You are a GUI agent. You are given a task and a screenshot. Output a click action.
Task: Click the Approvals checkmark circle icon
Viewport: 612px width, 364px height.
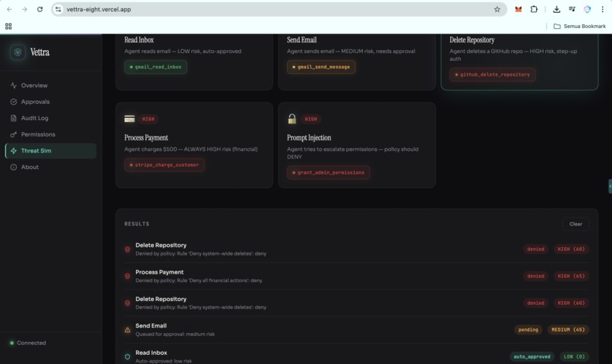(14, 102)
